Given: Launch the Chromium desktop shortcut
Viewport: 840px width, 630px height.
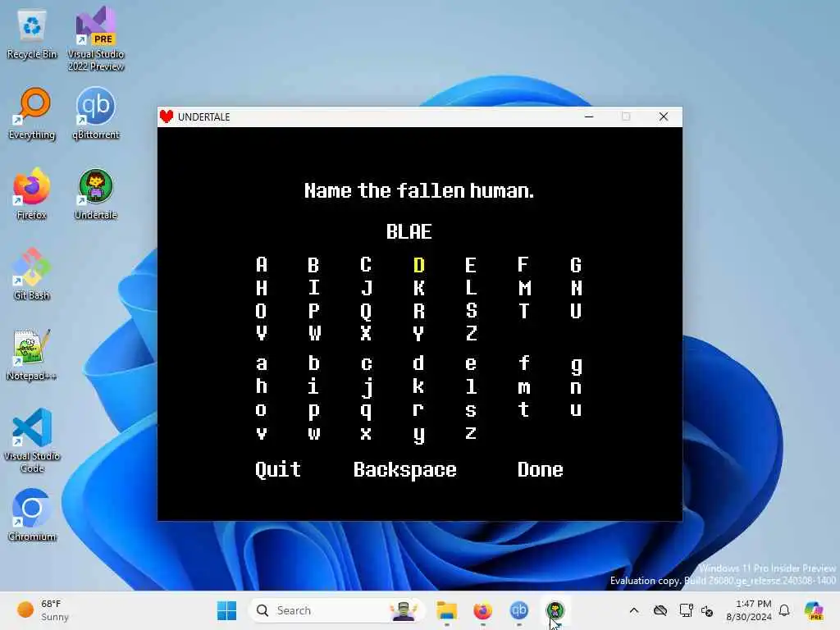Looking at the screenshot, I should point(32,515).
